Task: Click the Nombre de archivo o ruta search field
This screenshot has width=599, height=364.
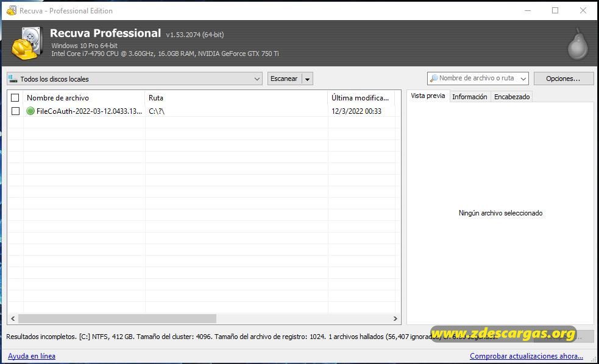Action: 477,79
